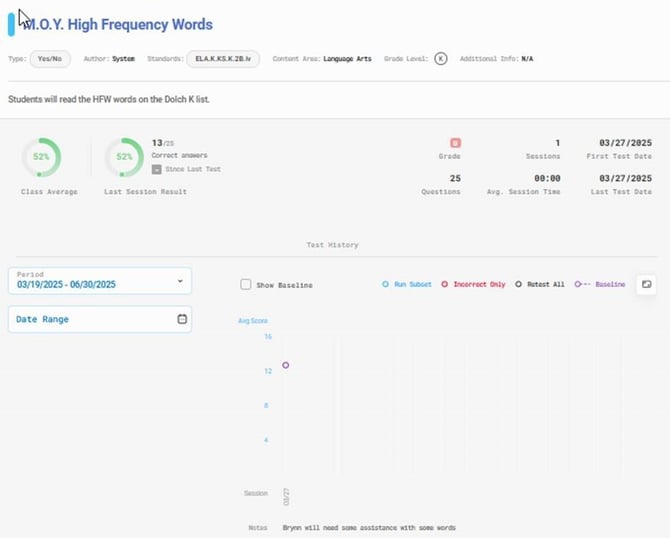Image resolution: width=670 pixels, height=538 pixels.
Task: Click the blue bar beside the test title
Action: click(11, 24)
